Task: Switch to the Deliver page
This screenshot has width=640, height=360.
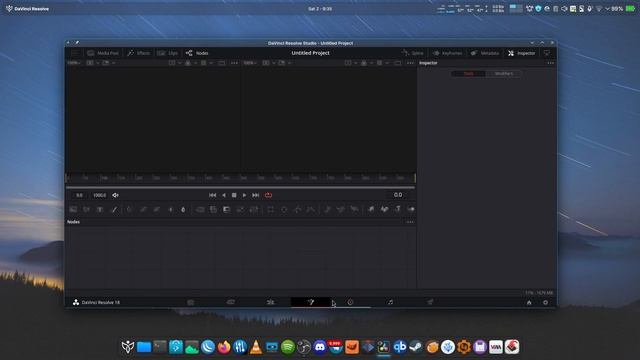Action: (x=430, y=302)
